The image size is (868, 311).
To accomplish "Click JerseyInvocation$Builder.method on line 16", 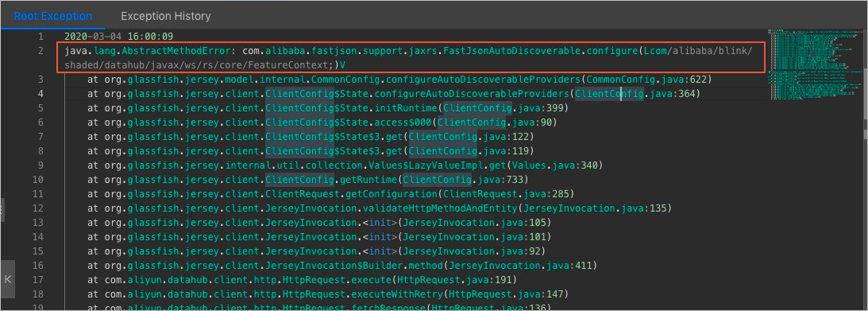I will click(x=355, y=266).
